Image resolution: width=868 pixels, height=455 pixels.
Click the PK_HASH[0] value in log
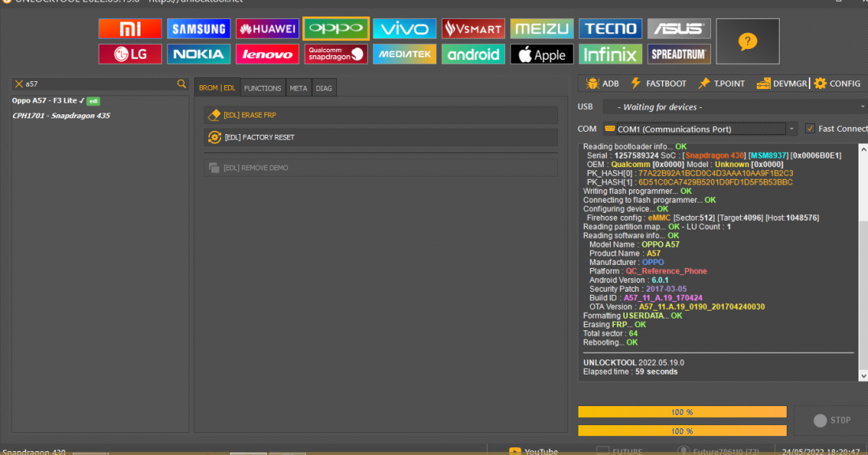[x=716, y=173]
